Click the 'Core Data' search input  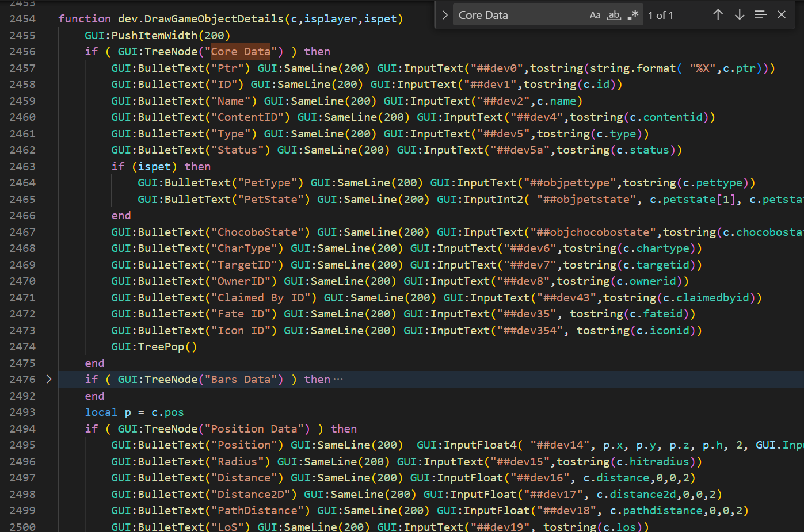tap(518, 16)
